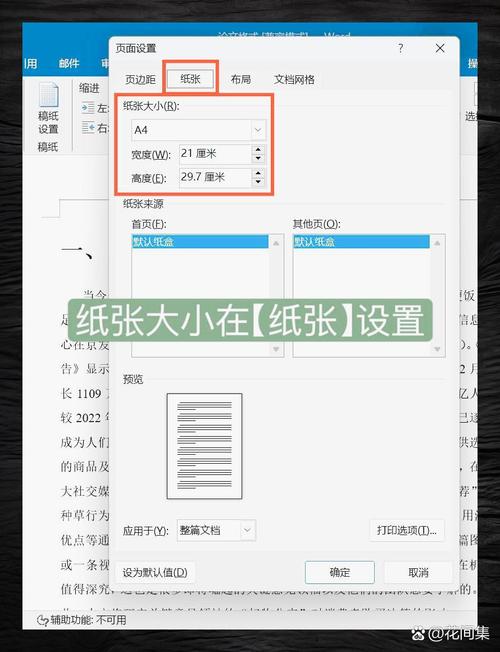The height and width of the screenshot is (652, 500).
Task: Click the page preview thumbnail
Action: click(x=204, y=446)
